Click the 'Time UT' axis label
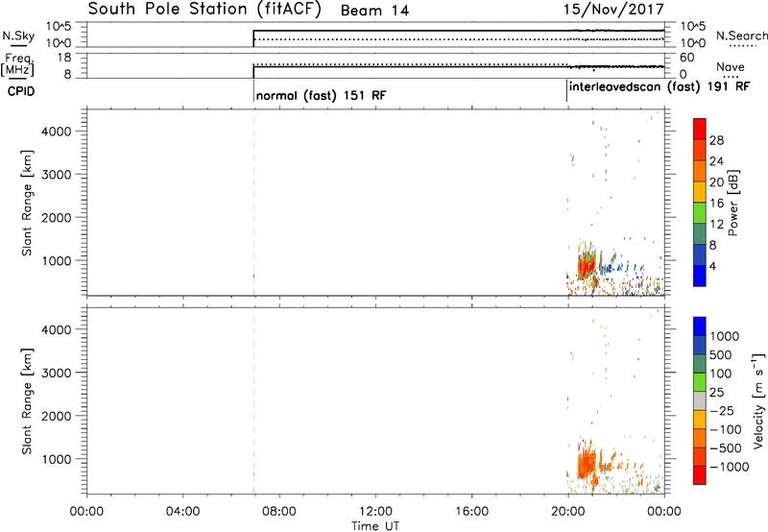Viewport: 768px width, 532px height. [x=375, y=526]
